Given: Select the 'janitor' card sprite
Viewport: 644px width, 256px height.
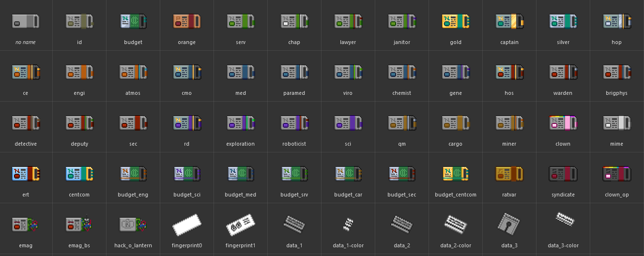Looking at the screenshot, I should click(x=402, y=21).
